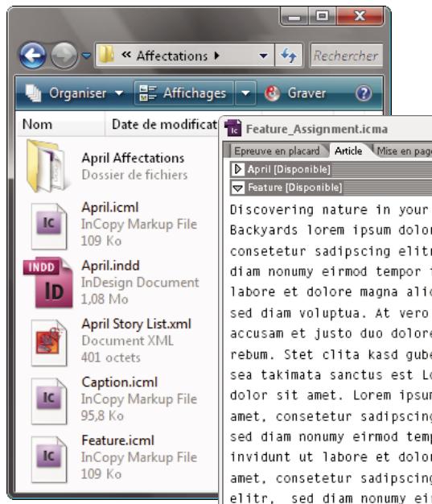Image resolution: width=432 pixels, height=504 pixels.
Task: Maximize the Explorer window
Action: coord(322,16)
